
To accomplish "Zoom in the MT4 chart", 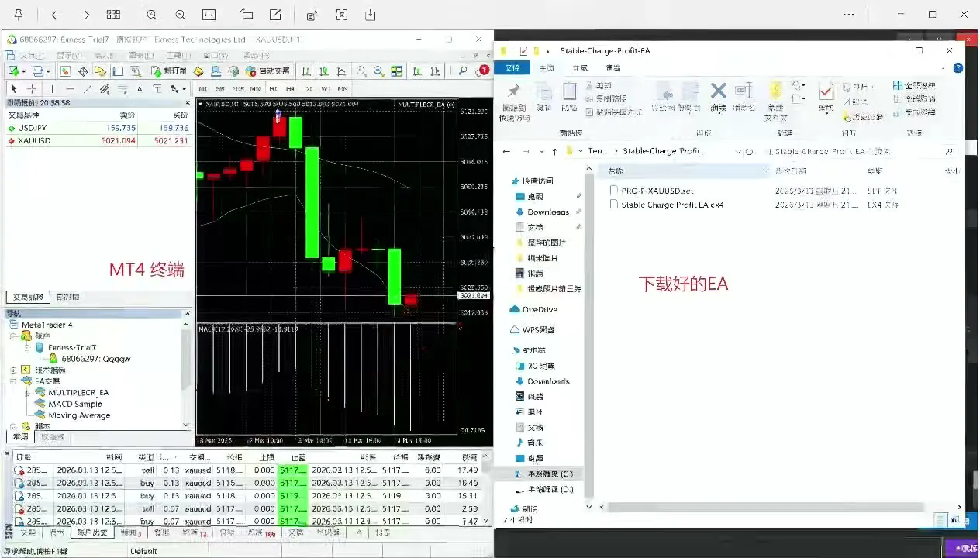I will tap(361, 71).
